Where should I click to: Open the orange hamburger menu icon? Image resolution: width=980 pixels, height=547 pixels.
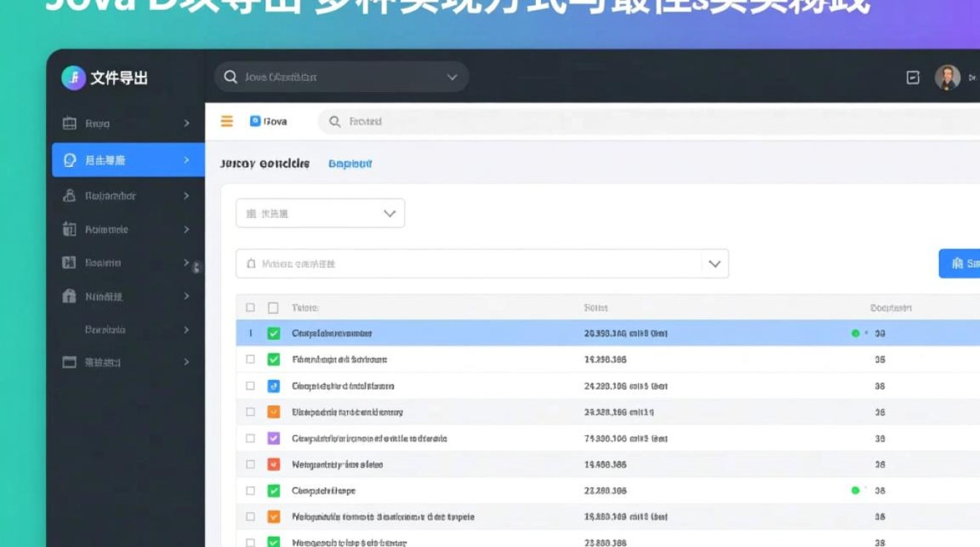[x=227, y=121]
